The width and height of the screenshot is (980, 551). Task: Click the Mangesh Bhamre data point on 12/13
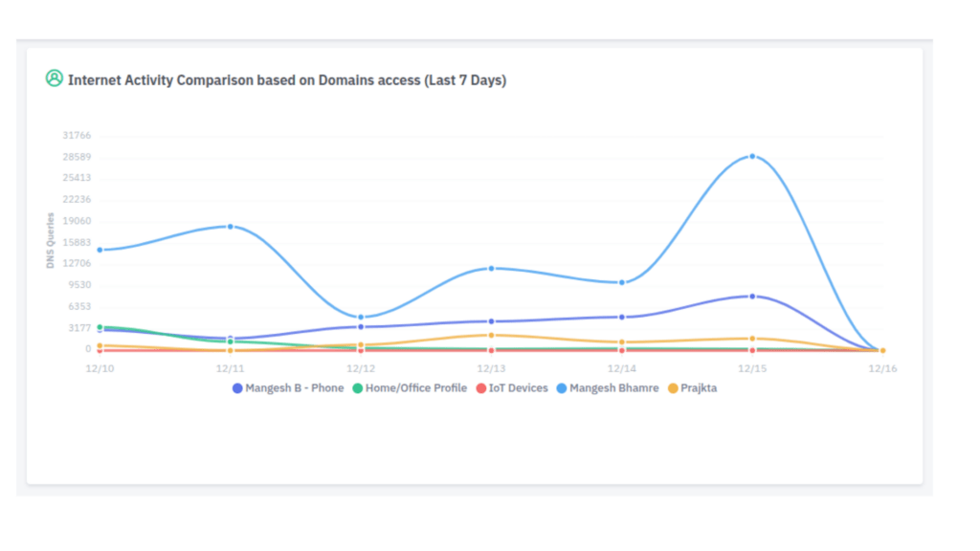(x=491, y=269)
